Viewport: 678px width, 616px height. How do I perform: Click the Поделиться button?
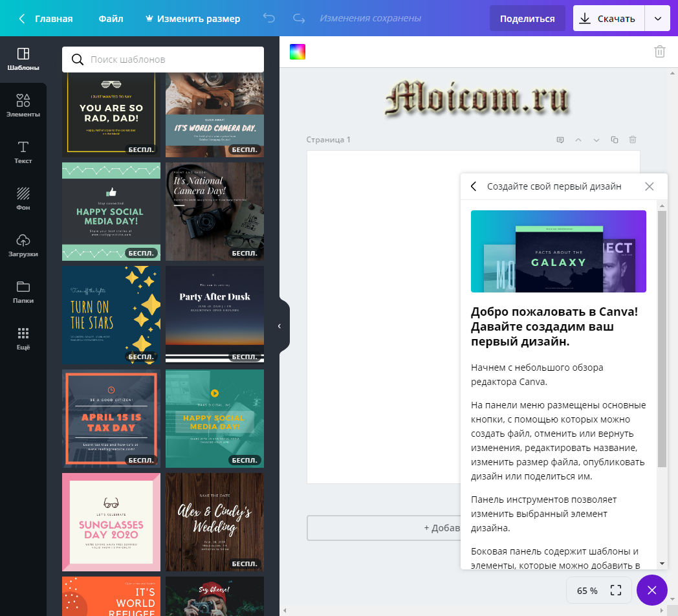click(527, 19)
